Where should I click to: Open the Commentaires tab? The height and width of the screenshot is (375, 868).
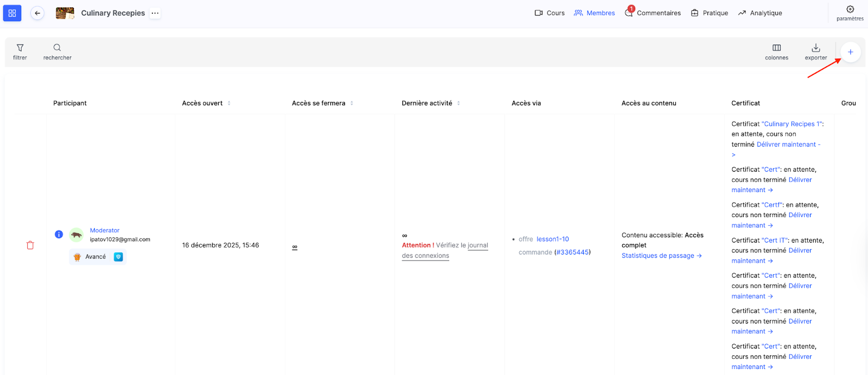tap(653, 13)
